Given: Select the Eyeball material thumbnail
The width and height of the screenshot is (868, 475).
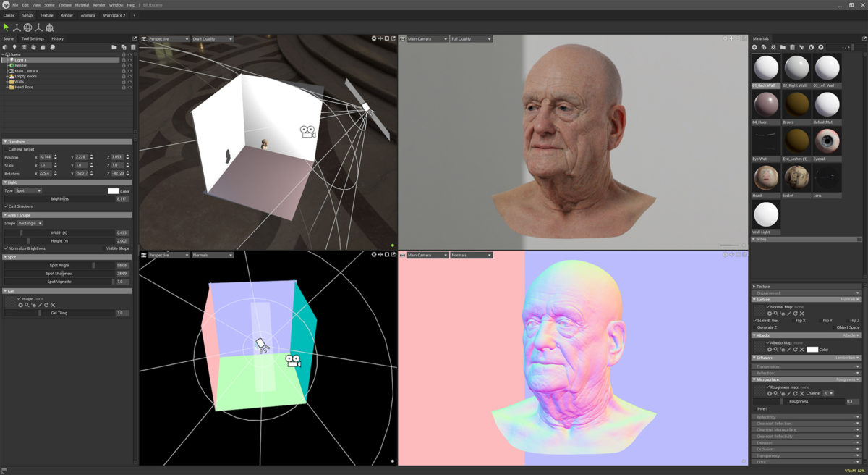Looking at the screenshot, I should click(827, 140).
